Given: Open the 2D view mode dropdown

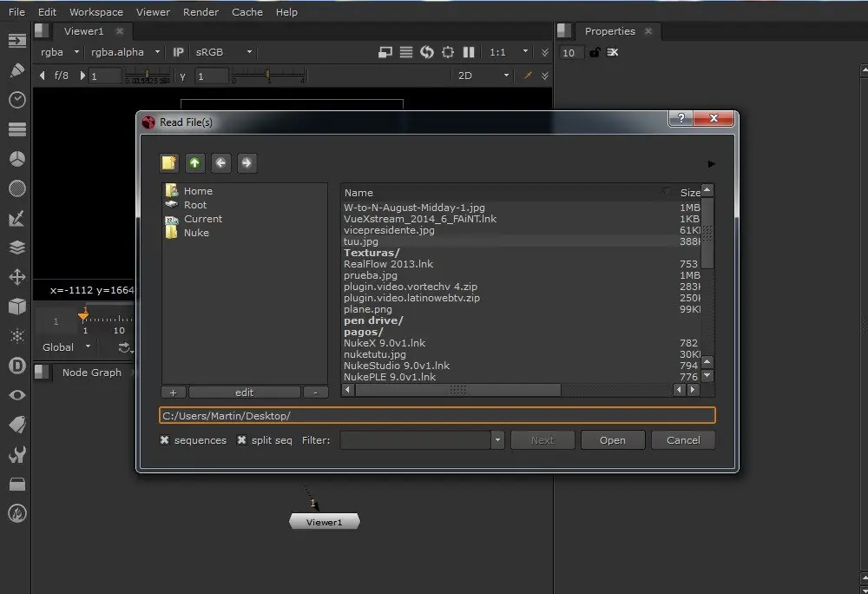Looking at the screenshot, I should point(483,76).
